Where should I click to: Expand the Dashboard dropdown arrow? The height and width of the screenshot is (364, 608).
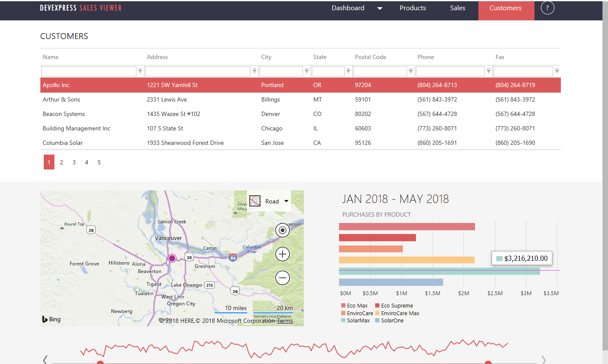(x=380, y=8)
